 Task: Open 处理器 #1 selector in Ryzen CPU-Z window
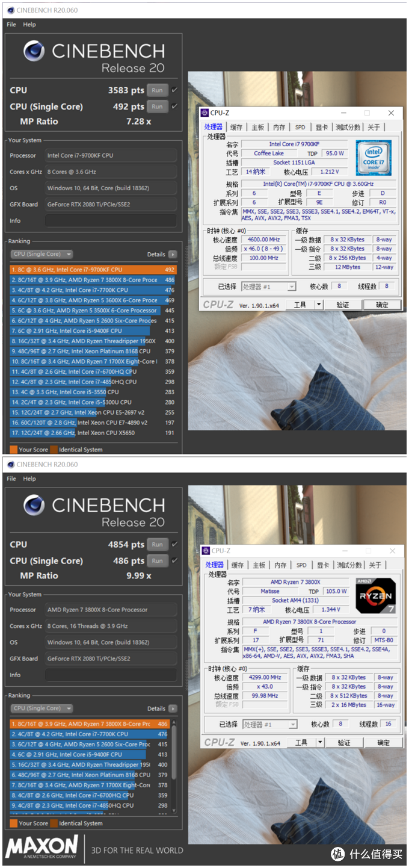[270, 725]
